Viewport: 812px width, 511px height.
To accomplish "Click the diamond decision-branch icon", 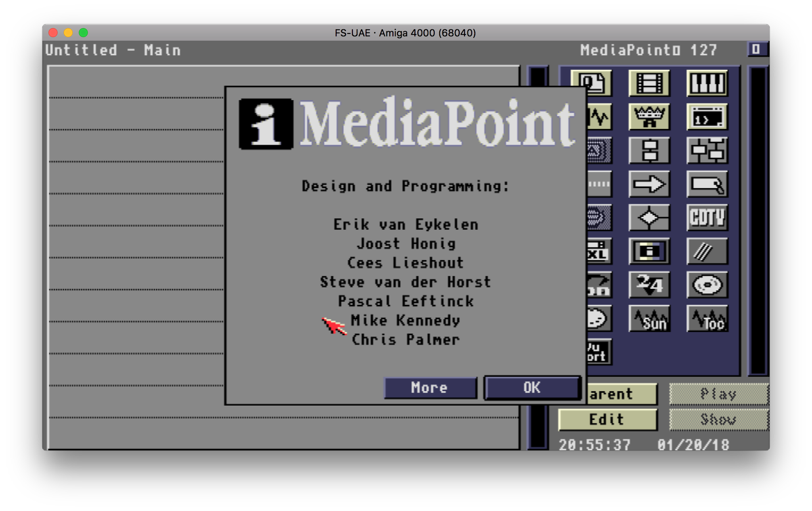I will coord(649,217).
